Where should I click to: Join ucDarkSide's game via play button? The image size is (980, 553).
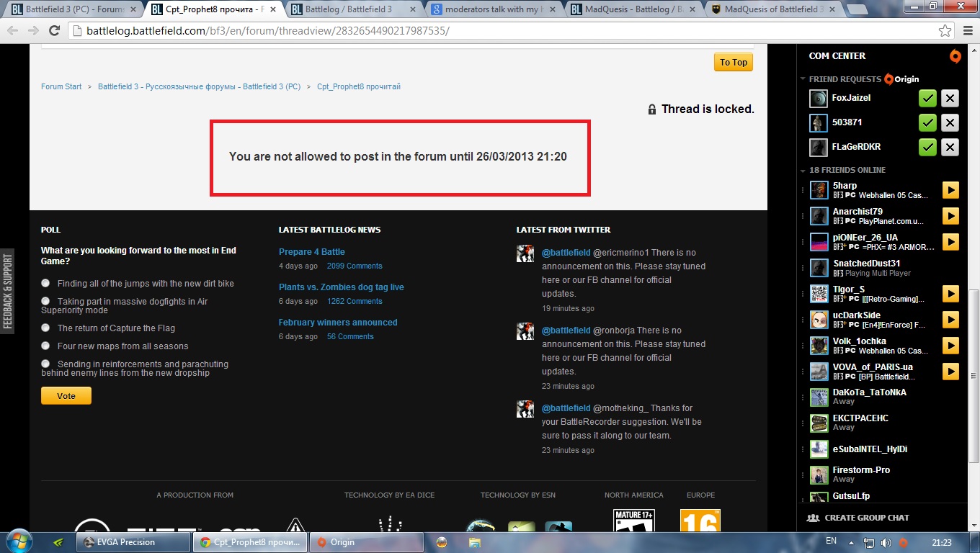pyautogui.click(x=950, y=320)
